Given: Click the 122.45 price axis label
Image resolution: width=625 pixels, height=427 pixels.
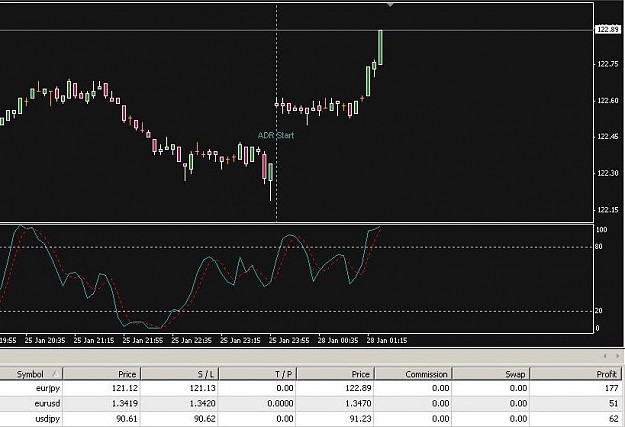Looking at the screenshot, I should click(x=608, y=137).
